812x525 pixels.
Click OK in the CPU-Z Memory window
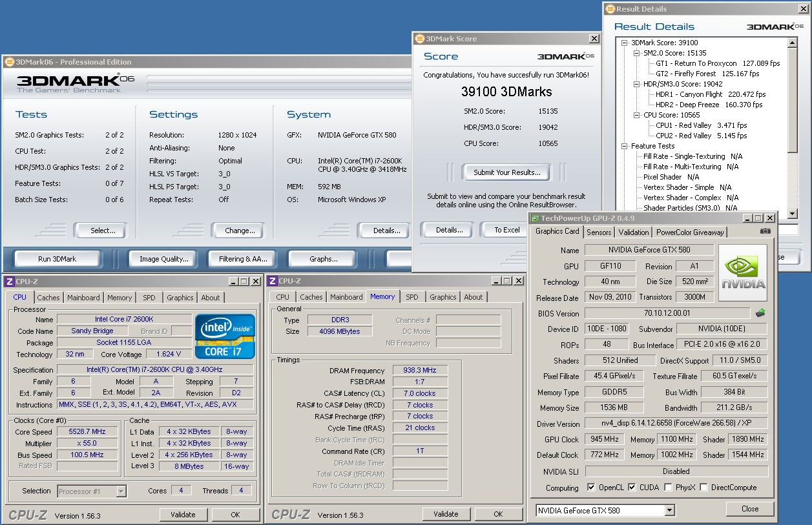click(498, 514)
